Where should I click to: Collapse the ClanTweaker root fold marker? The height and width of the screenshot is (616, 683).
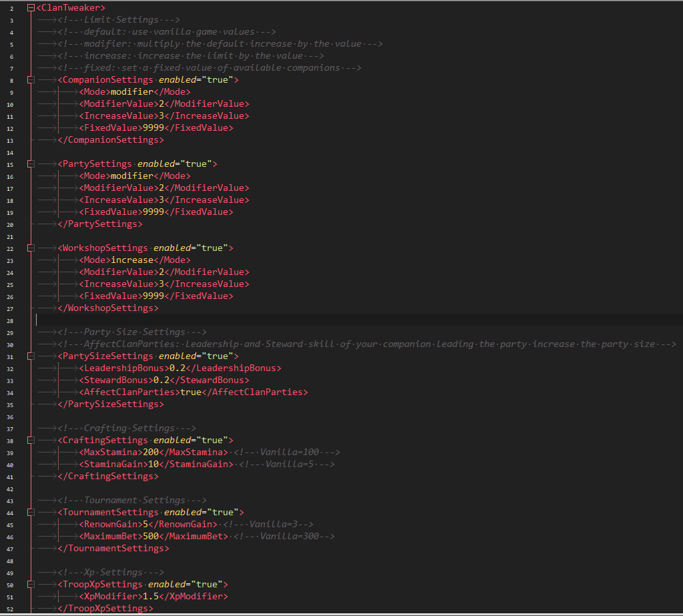pyautogui.click(x=31, y=8)
